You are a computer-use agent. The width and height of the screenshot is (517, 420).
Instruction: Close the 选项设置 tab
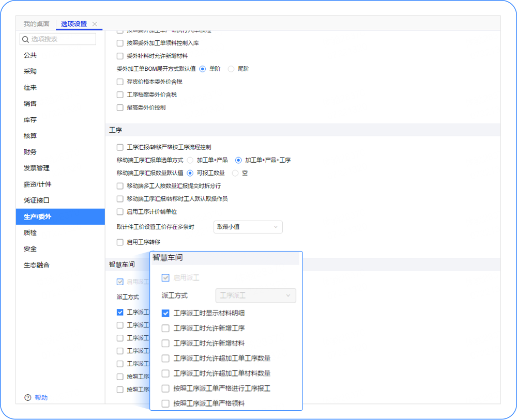[95, 24]
